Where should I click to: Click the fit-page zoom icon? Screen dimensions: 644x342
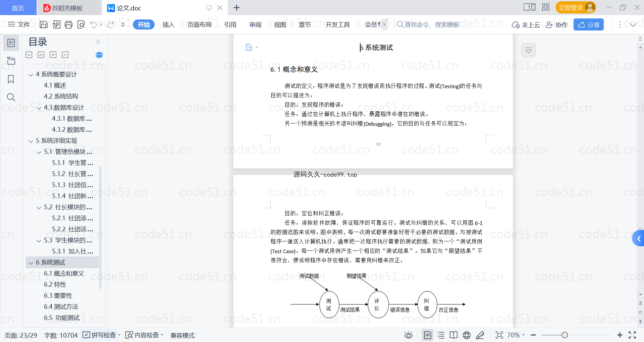pyautogui.click(x=499, y=335)
